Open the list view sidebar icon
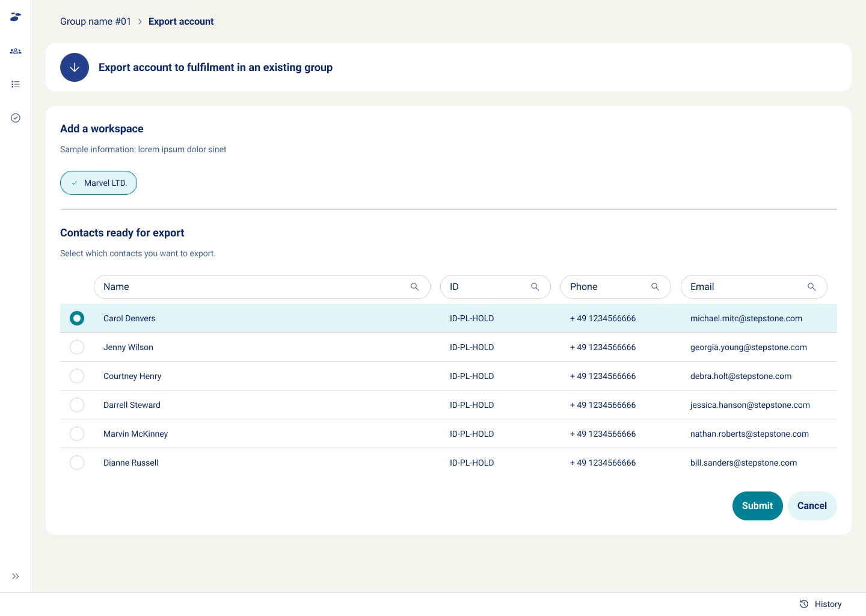 (16, 84)
